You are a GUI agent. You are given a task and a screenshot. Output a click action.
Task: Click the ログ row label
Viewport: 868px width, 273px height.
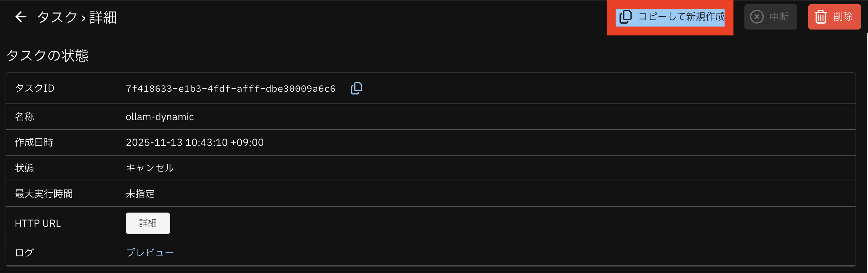pyautogui.click(x=24, y=253)
